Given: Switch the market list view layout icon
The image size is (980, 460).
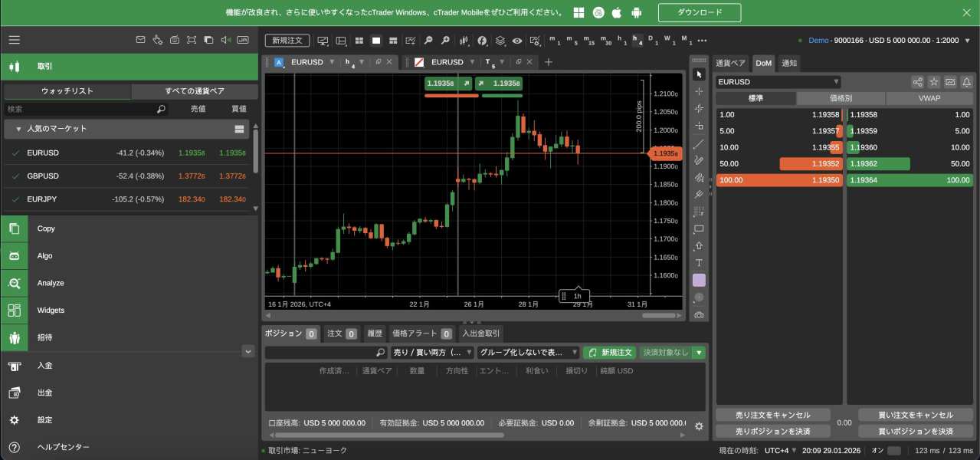Looking at the screenshot, I should point(239,129).
